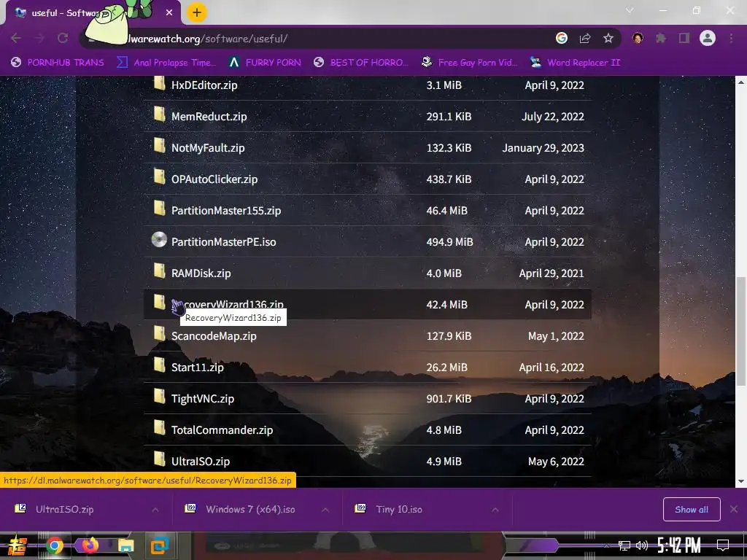This screenshot has width=747, height=560.
Task: Click the HxDEditor.zip folder icon
Action: pos(159,85)
